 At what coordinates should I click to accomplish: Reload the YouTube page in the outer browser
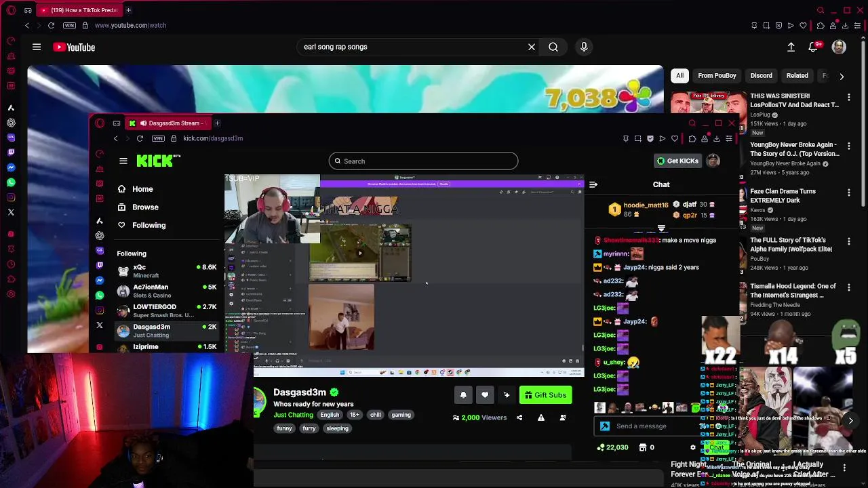[51, 25]
